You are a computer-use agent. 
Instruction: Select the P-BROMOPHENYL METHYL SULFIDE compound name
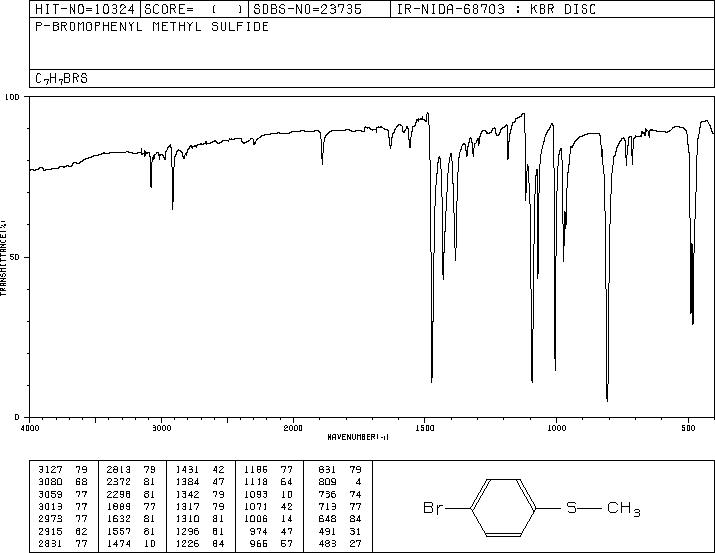click(x=152, y=26)
